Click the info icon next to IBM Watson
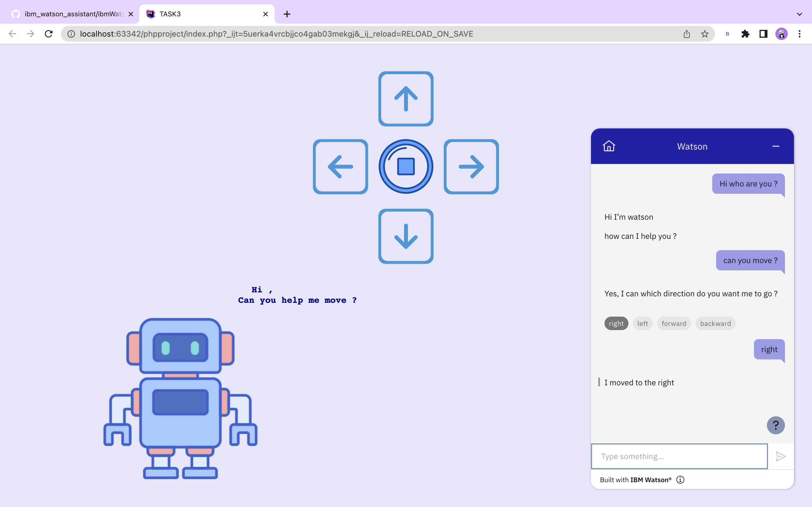Screen dimensions: 812x507 [680, 479]
